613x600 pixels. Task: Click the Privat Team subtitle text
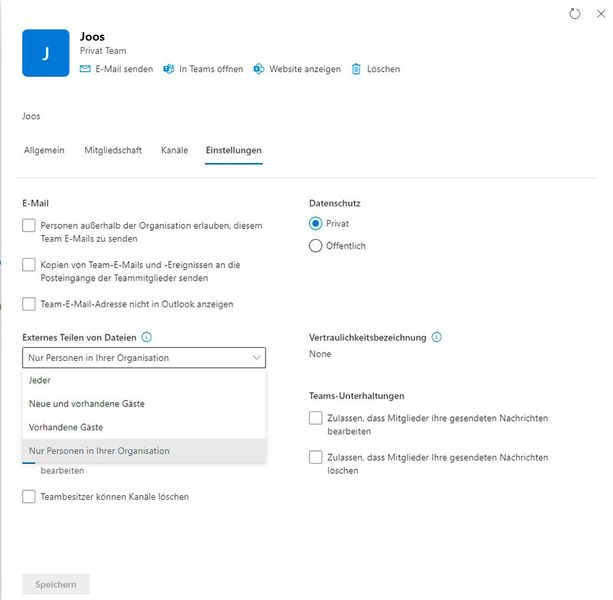click(x=103, y=51)
